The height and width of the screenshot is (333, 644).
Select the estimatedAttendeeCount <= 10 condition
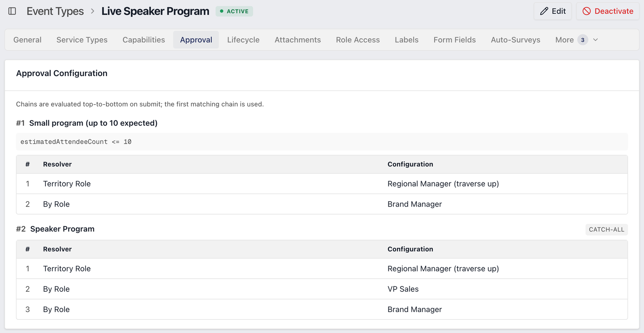(x=322, y=142)
